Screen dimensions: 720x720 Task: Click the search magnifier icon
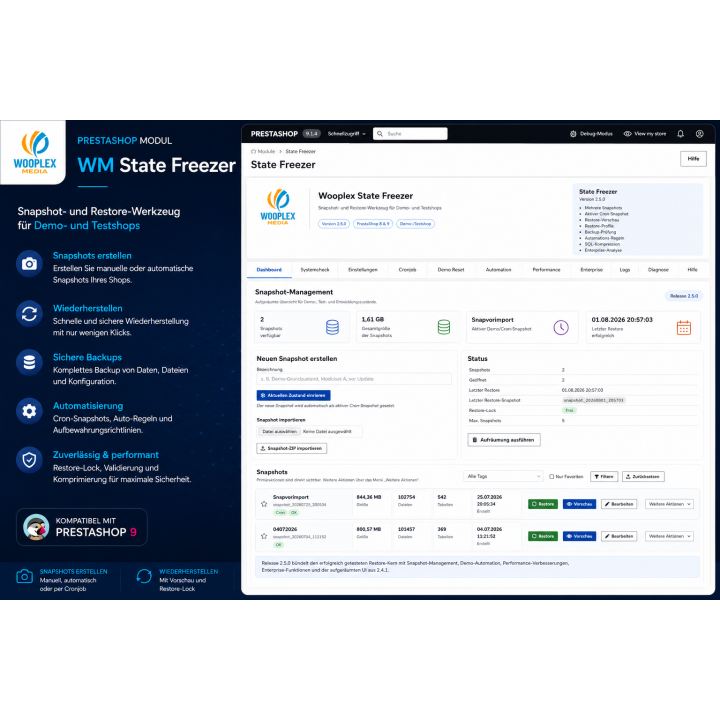click(380, 134)
